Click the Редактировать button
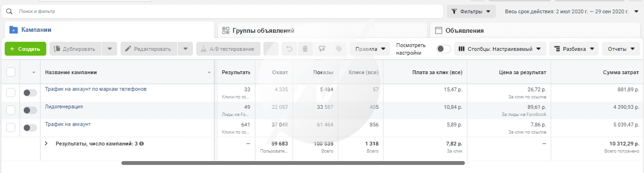This screenshot has width=644, height=173. pyautogui.click(x=149, y=48)
